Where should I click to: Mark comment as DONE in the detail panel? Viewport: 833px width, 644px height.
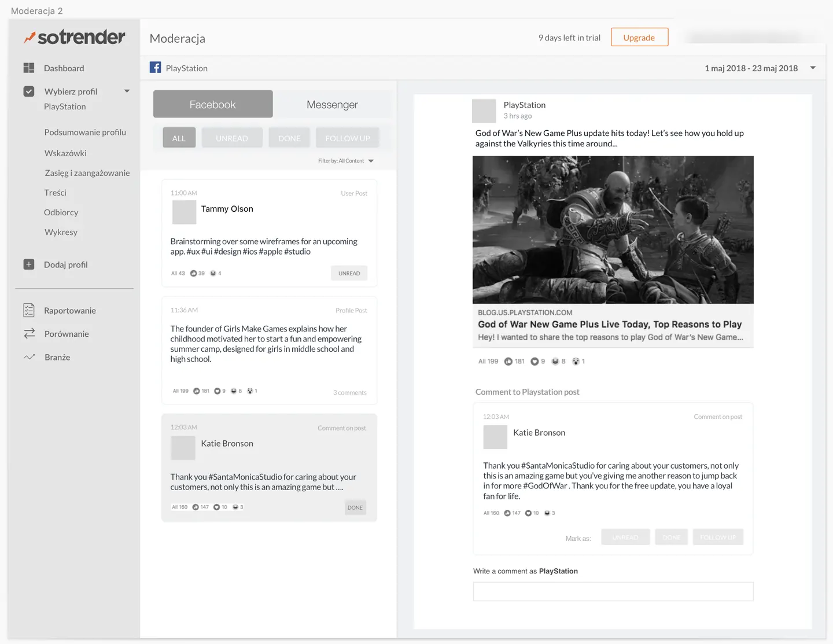(671, 537)
